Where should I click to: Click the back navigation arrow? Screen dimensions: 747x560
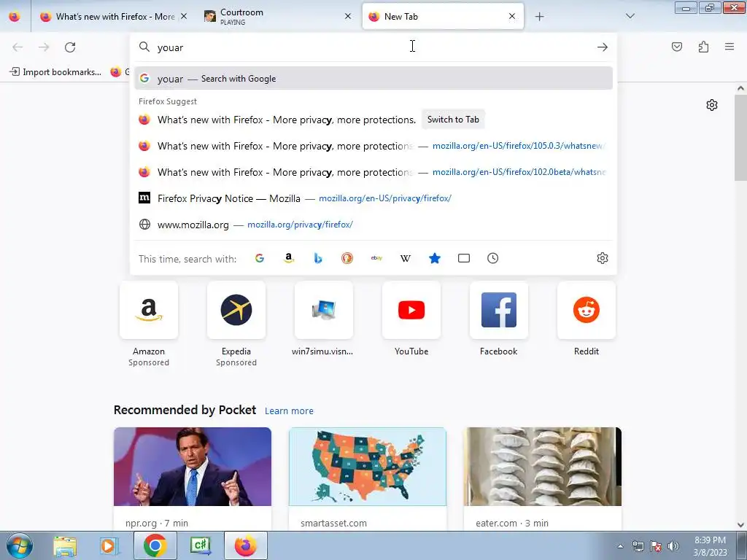point(18,47)
